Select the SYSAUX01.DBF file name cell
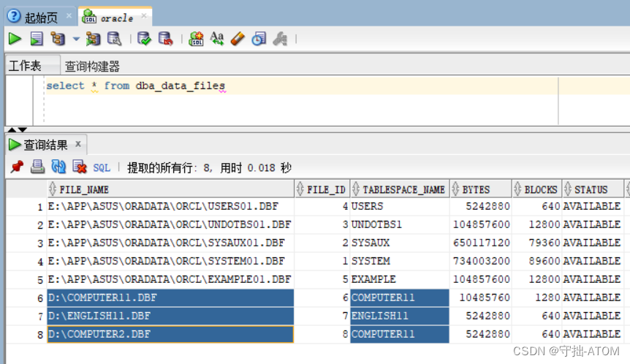 (x=170, y=243)
